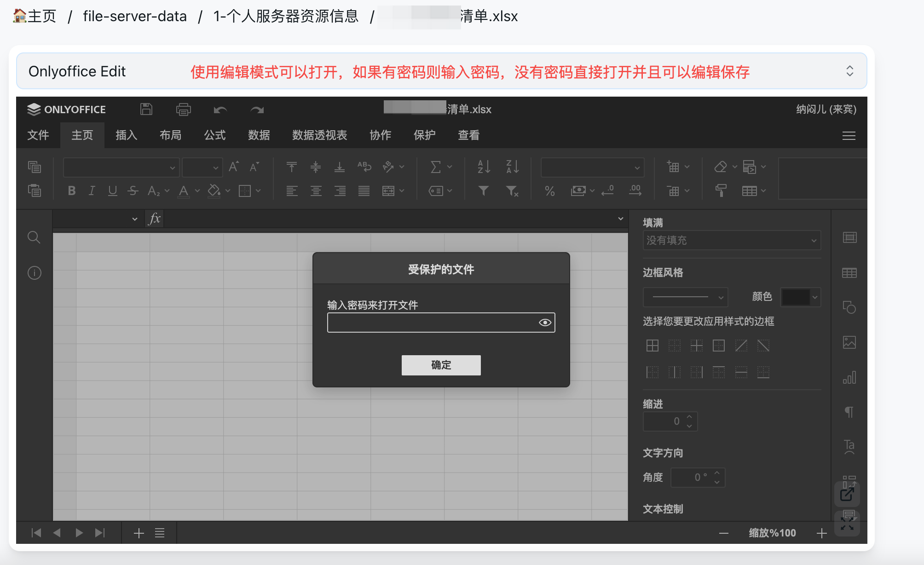The image size is (924, 565).
Task: Click the Save icon in the title bar
Action: (x=146, y=110)
